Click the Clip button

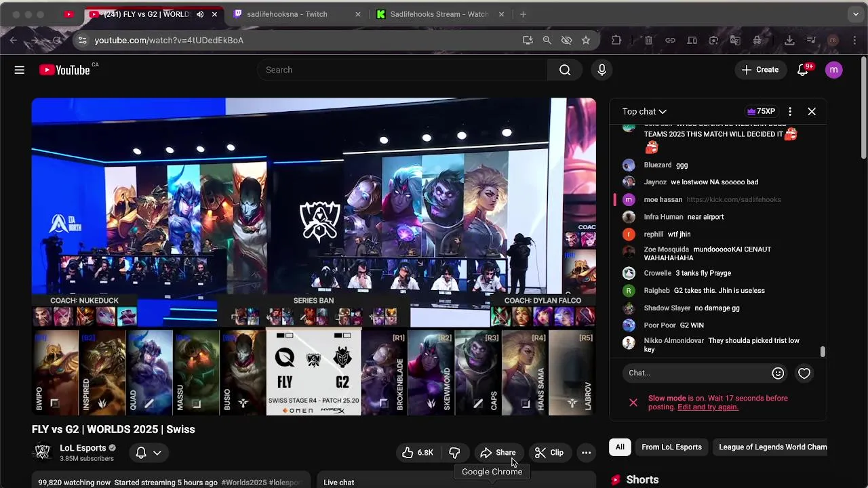point(549,453)
